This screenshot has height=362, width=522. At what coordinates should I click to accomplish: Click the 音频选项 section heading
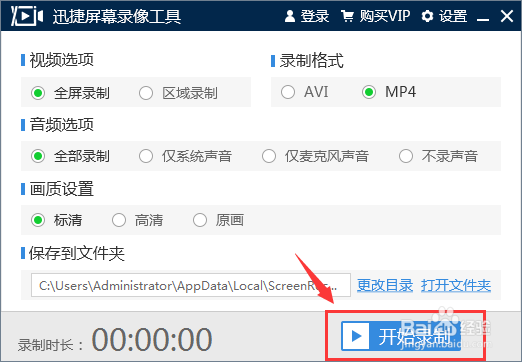tap(62, 125)
